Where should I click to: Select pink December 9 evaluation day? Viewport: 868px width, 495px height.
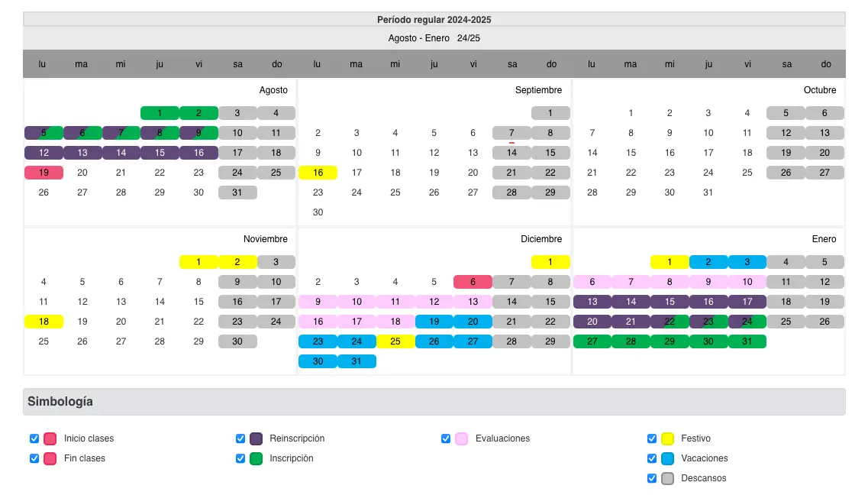coord(318,302)
